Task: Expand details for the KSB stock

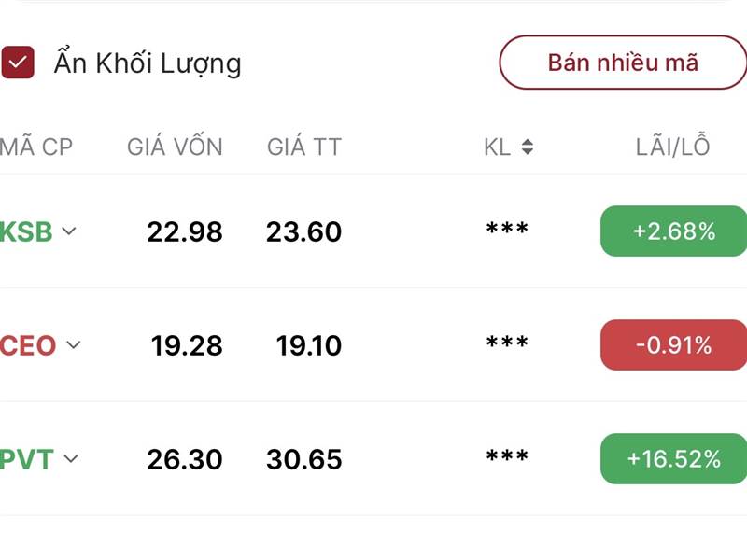Action: click(x=67, y=230)
